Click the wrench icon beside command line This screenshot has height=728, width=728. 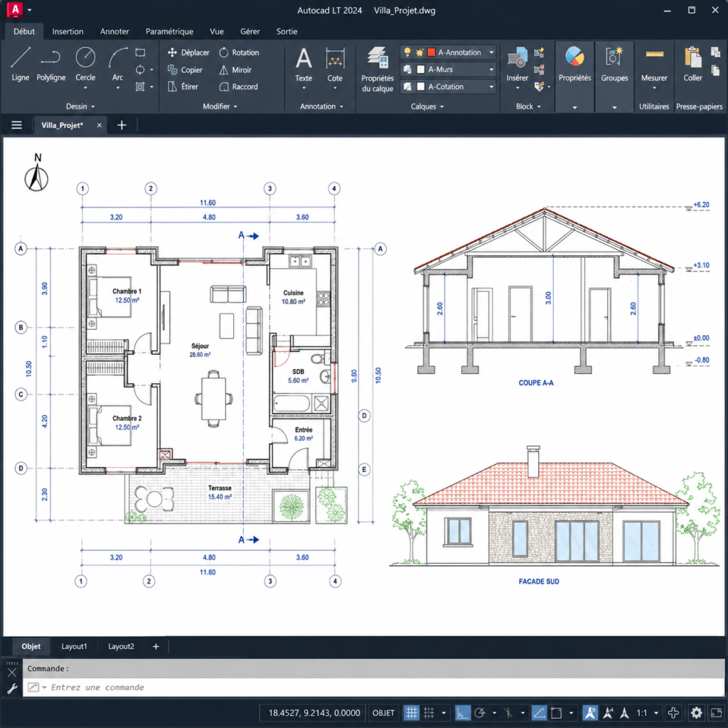click(13, 688)
